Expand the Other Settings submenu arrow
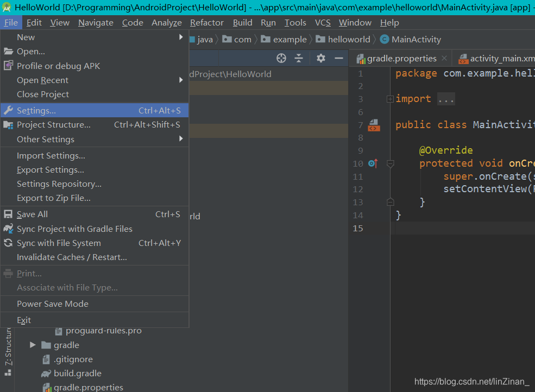 181,138
